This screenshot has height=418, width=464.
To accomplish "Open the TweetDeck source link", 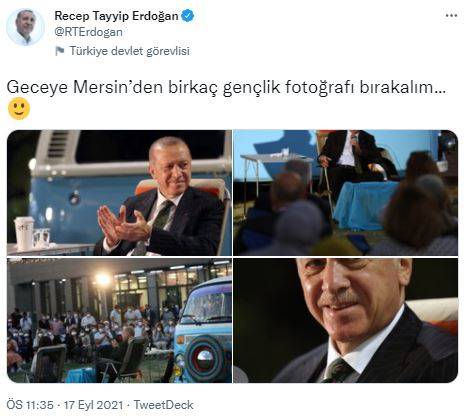I will click(163, 405).
